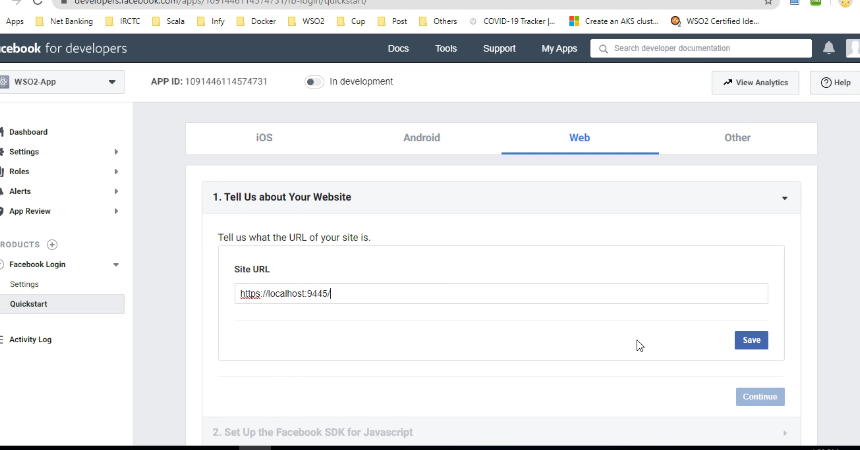Expand the Roles sidebar arrow
860x450 pixels.
point(116,172)
